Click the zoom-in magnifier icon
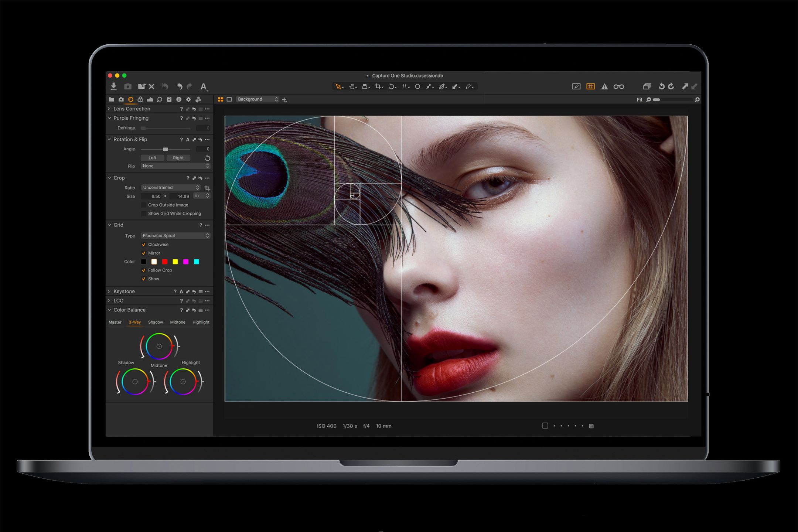 (697, 100)
